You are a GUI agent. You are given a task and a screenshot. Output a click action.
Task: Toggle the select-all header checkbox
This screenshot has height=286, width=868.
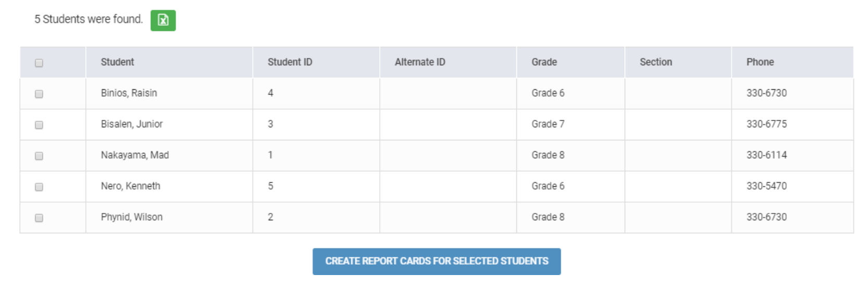39,63
